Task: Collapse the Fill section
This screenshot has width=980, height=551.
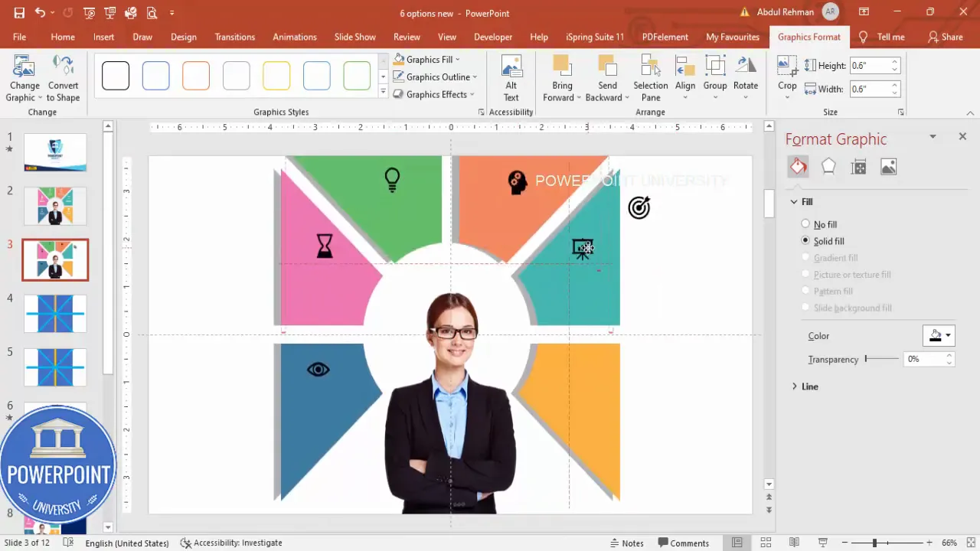Action: click(x=794, y=202)
